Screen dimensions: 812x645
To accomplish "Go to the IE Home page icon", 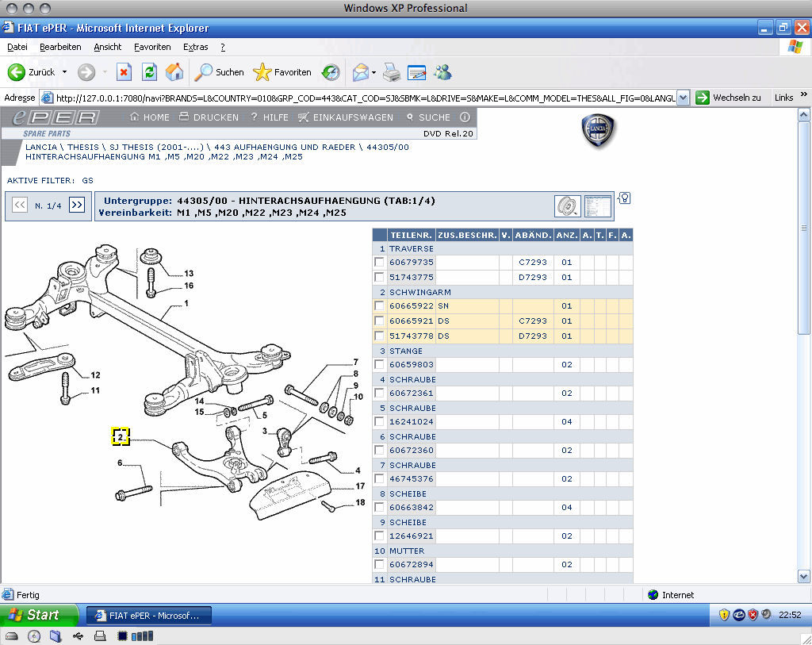I will tap(174, 72).
